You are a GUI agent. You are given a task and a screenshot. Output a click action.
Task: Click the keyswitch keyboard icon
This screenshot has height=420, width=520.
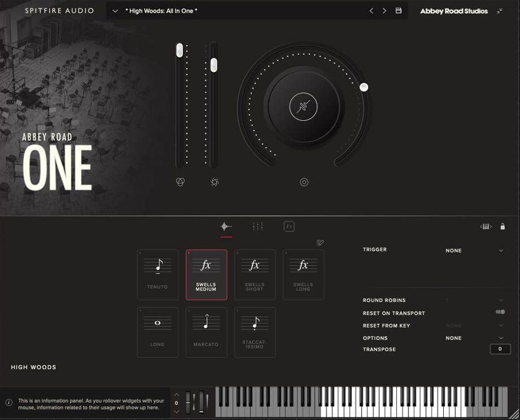coord(486,226)
